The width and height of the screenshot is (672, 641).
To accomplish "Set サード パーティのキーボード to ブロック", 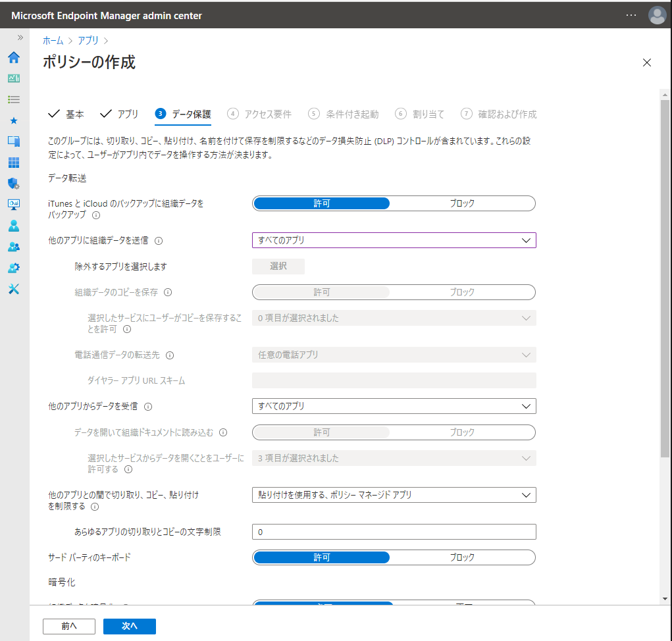I will click(x=462, y=557).
